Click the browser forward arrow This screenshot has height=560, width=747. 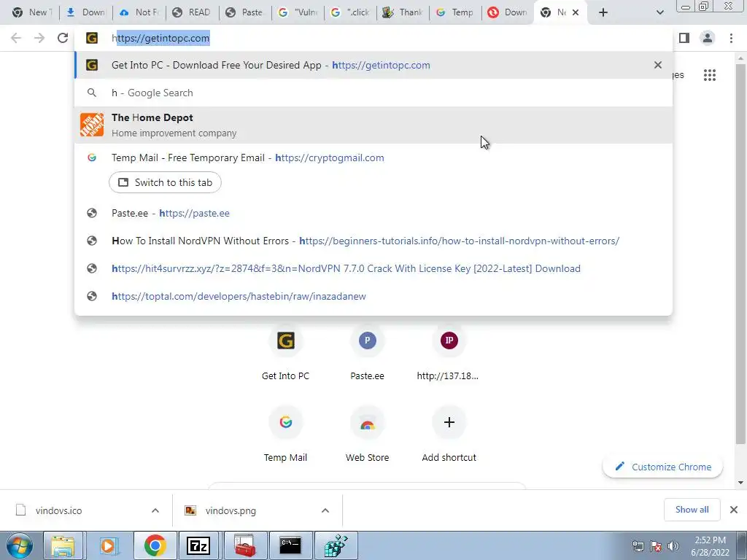tap(39, 38)
